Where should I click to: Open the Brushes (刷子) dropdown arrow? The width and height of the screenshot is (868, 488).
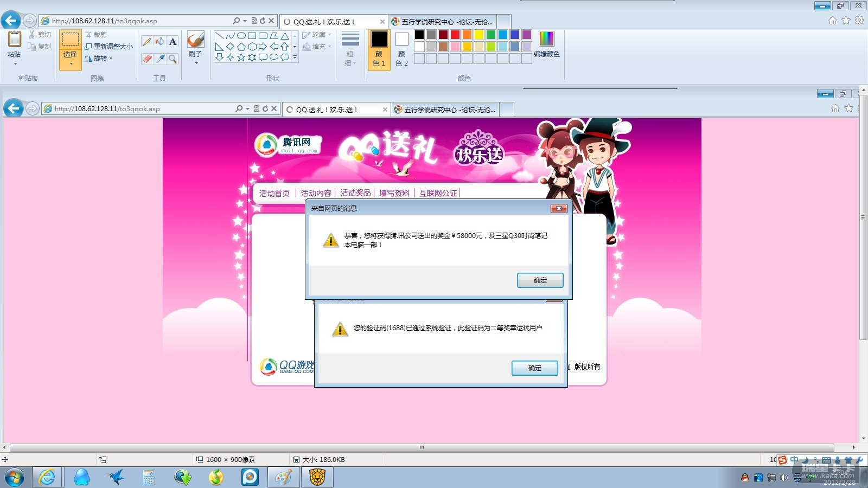coord(196,63)
